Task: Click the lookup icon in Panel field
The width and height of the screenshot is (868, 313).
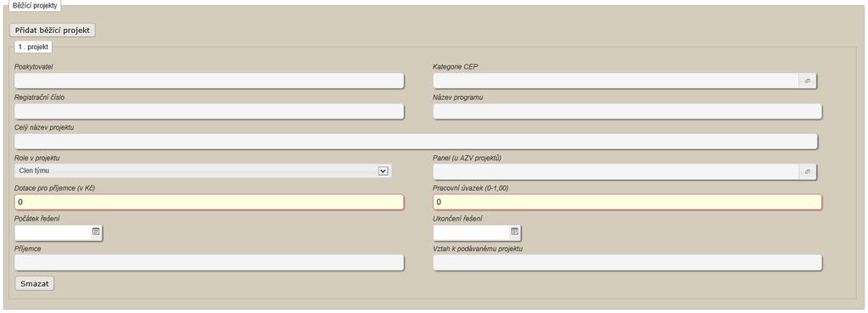Action: click(x=808, y=172)
